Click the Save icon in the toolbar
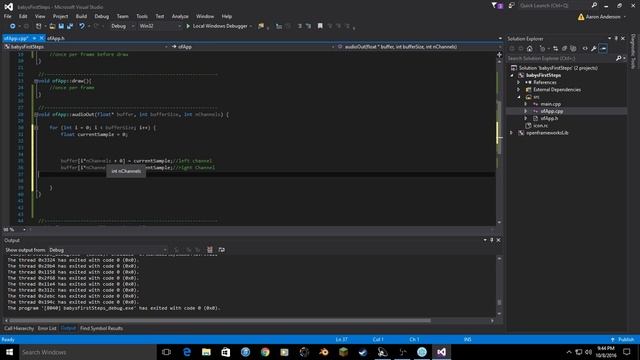This screenshot has width=640, height=360. [x=61, y=26]
